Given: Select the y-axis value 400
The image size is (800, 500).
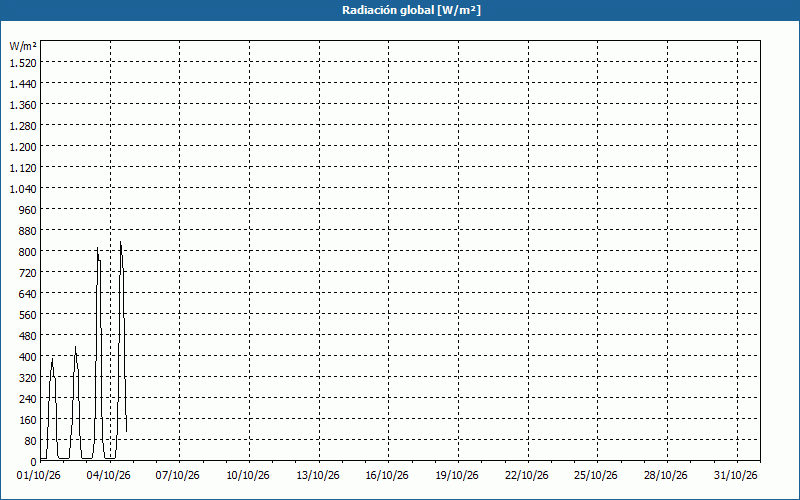Looking at the screenshot, I should [29, 357].
